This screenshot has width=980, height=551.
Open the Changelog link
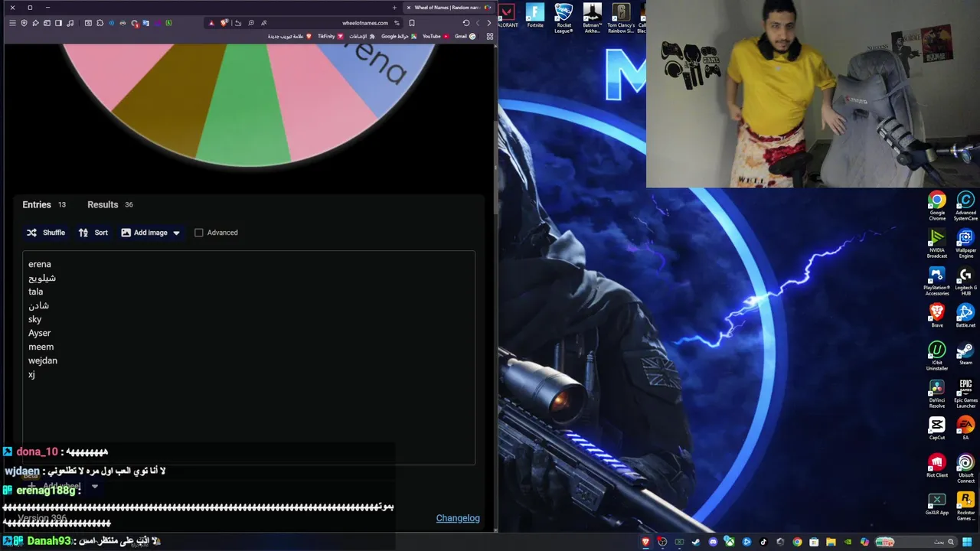point(458,518)
